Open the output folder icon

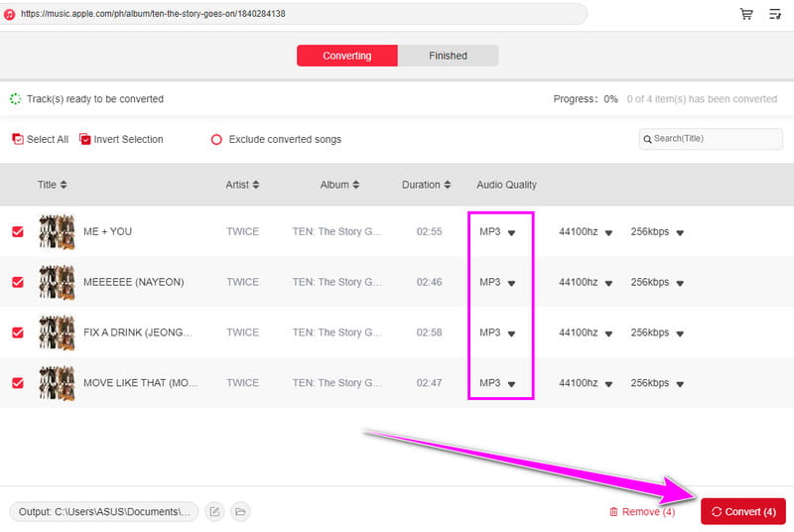click(240, 511)
